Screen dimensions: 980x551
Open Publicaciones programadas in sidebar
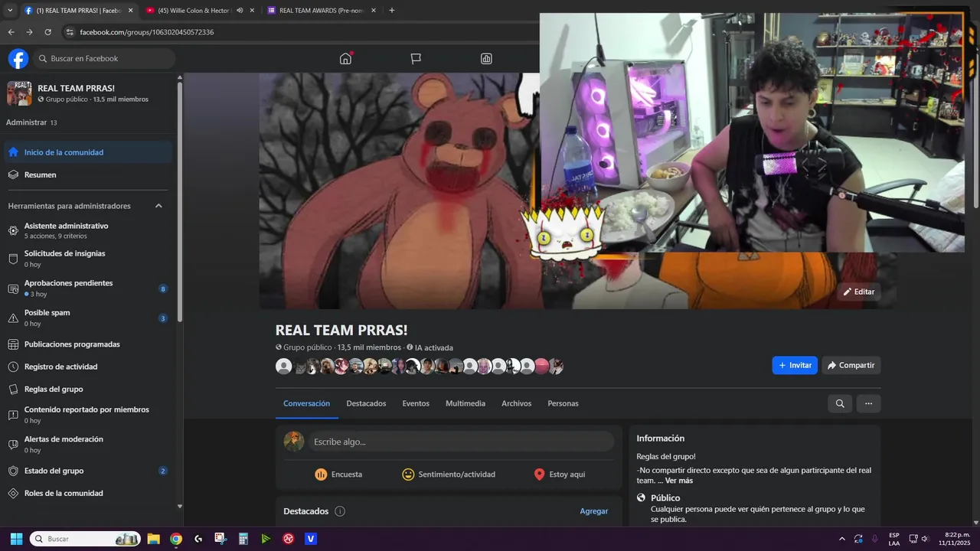(x=88, y=344)
